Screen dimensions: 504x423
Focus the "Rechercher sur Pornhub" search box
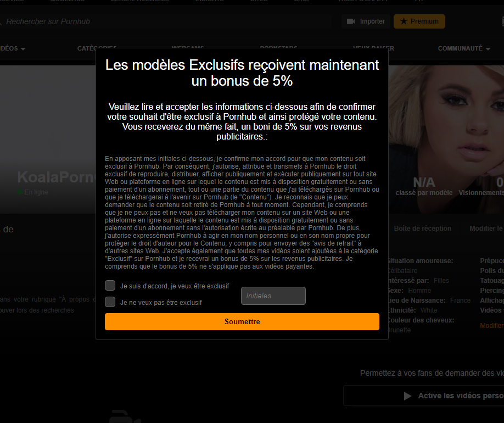[167, 21]
